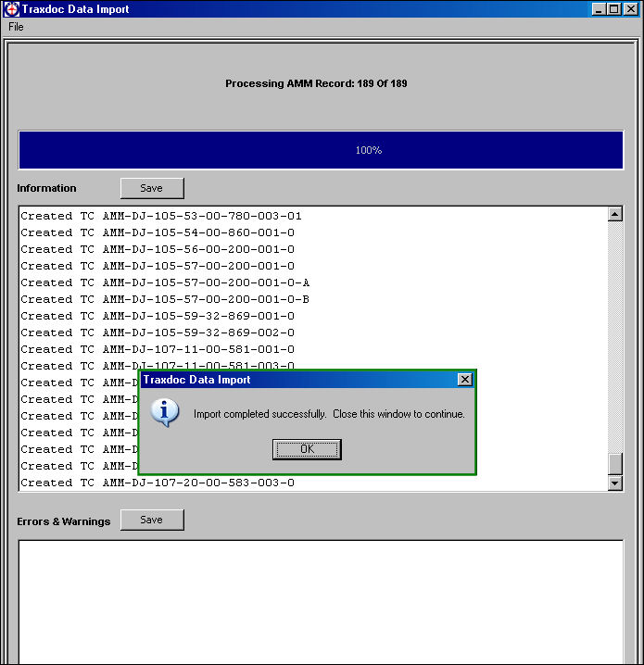644x665 pixels.
Task: Select log line AMM-DJ-105-57-00-200-001-0-B
Action: point(165,299)
